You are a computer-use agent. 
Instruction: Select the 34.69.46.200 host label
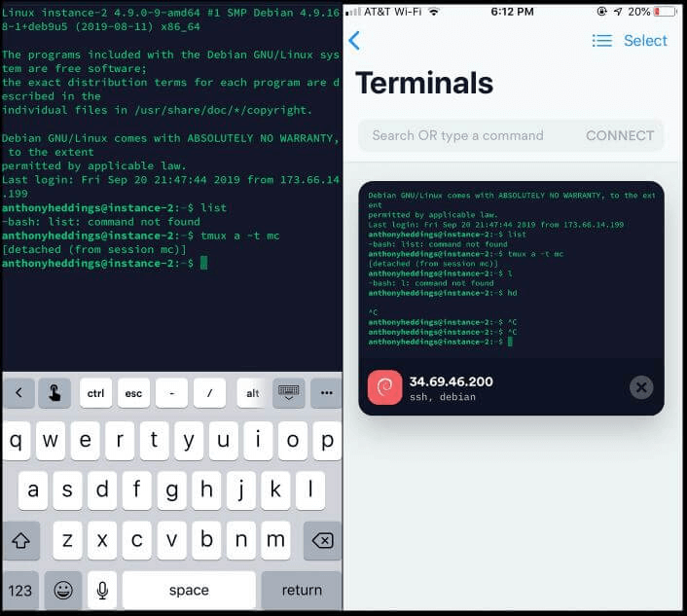[452, 381]
